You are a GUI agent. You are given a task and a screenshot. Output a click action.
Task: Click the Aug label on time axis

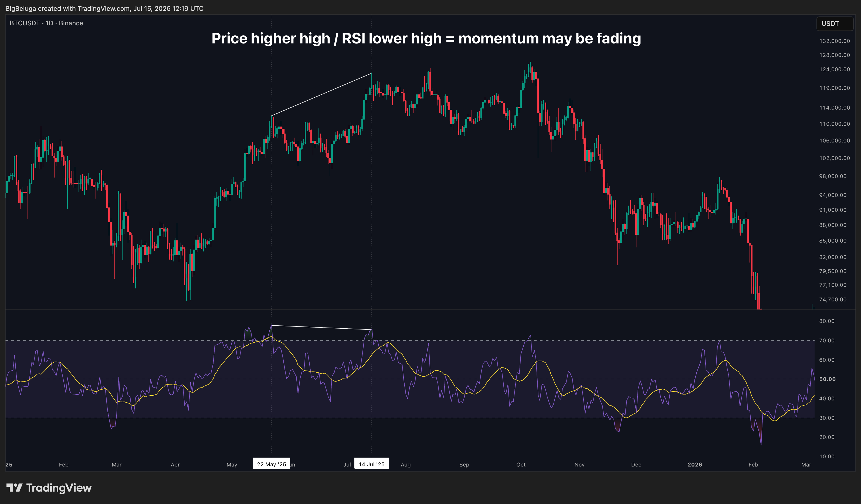point(406,464)
